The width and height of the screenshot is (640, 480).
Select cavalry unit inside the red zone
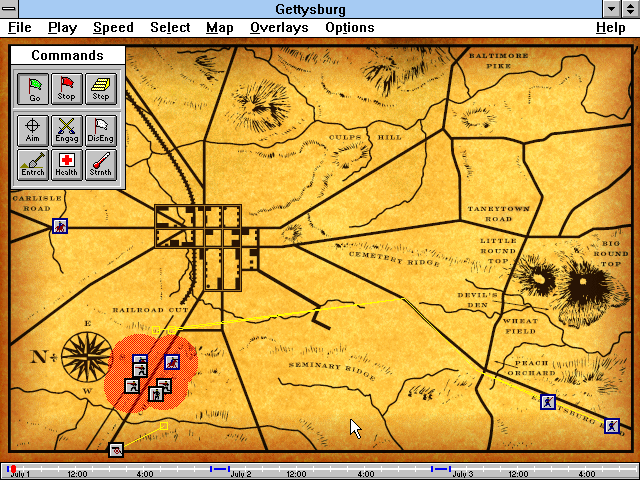(x=172, y=362)
